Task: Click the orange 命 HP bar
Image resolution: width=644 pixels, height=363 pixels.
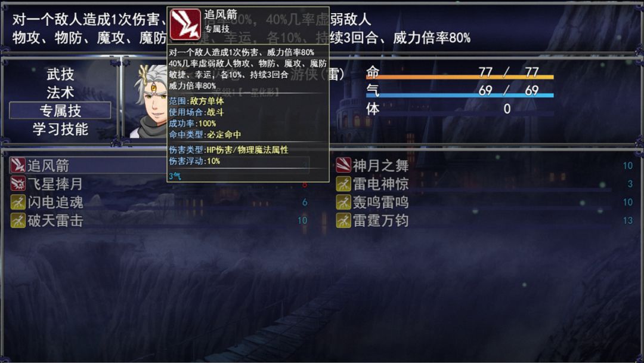Action: pyautogui.click(x=460, y=77)
